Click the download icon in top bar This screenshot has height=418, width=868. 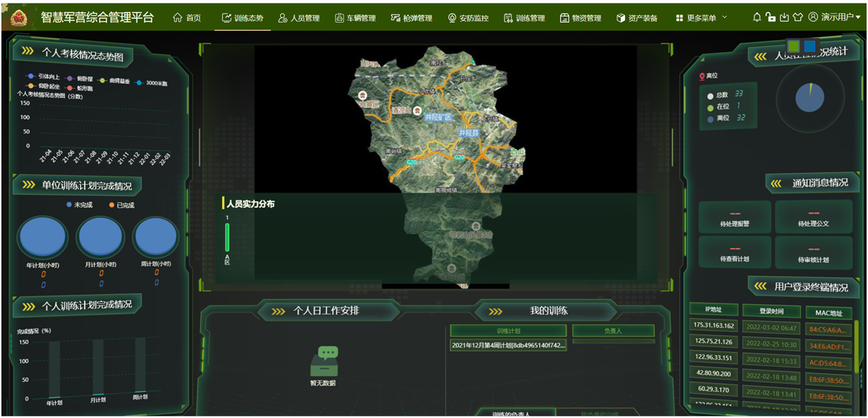[x=784, y=17]
